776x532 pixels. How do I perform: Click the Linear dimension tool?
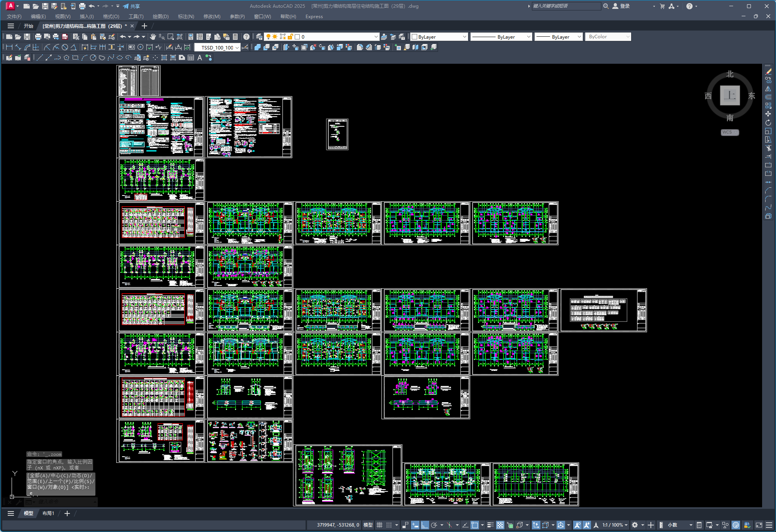[9, 47]
